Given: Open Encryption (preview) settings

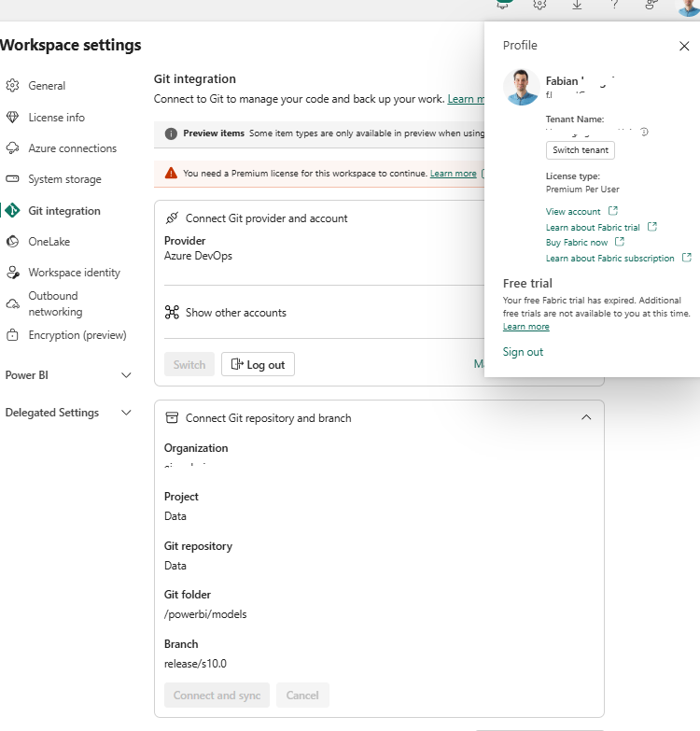Looking at the screenshot, I should [77, 335].
